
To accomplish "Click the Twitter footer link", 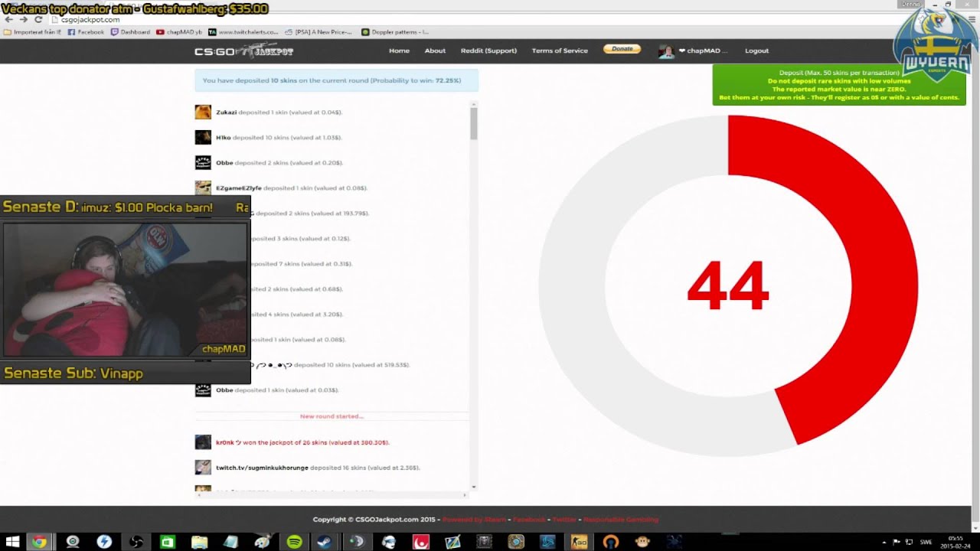I will pyautogui.click(x=564, y=520).
